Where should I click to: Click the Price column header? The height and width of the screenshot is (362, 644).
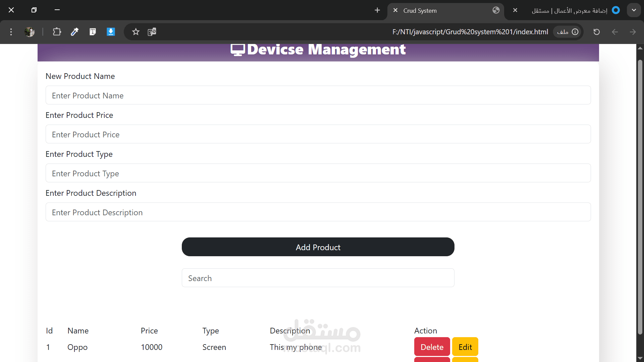pos(149,331)
